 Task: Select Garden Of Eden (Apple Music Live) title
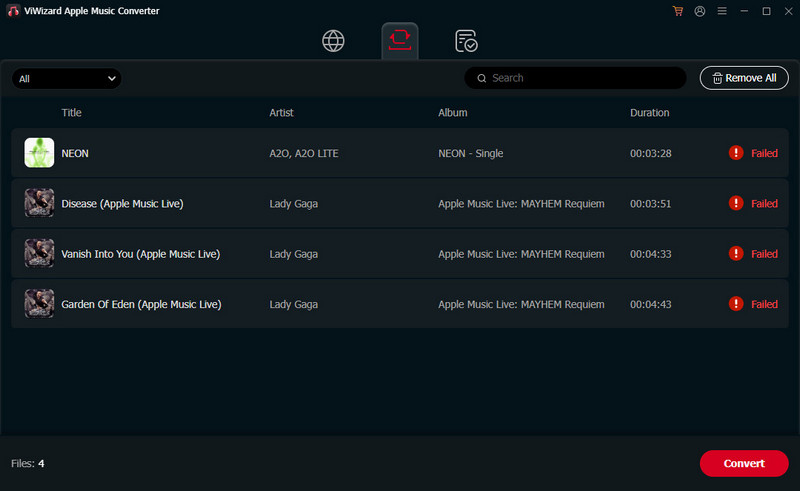click(141, 304)
